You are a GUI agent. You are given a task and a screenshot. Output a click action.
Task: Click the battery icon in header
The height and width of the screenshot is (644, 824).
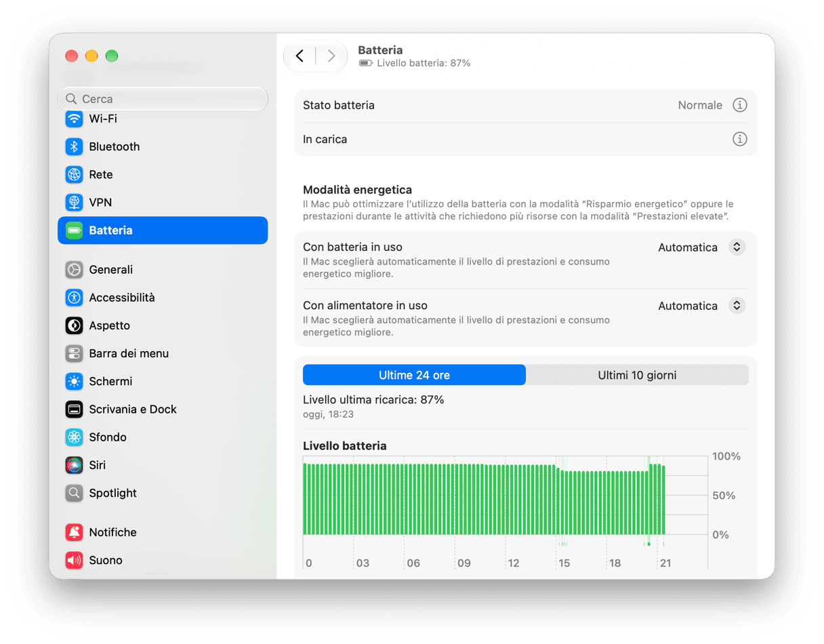(x=366, y=63)
